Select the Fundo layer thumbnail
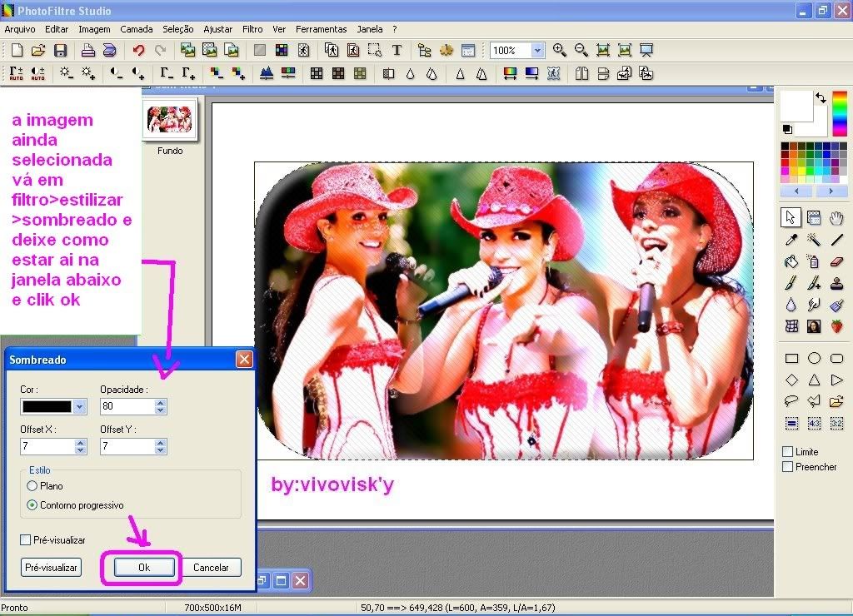The image size is (853, 616). [x=169, y=120]
